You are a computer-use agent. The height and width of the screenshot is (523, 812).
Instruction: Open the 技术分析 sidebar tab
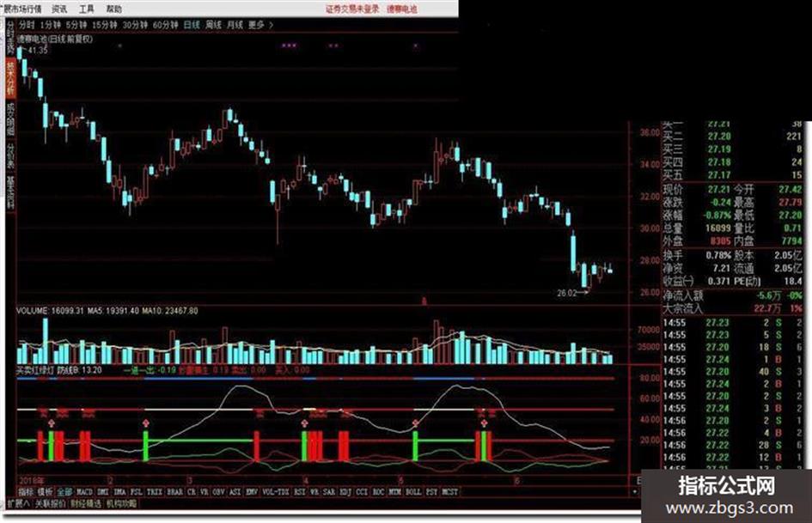pos(10,77)
